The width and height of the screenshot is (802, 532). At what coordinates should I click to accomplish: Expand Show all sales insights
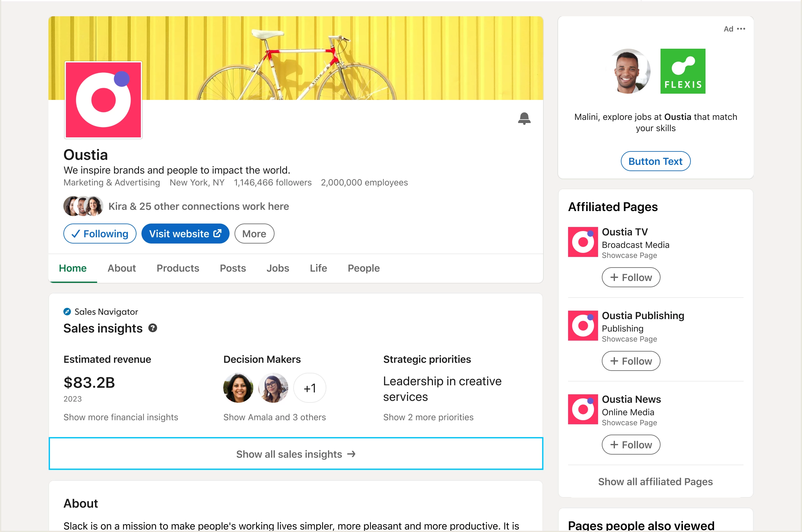pyautogui.click(x=296, y=454)
